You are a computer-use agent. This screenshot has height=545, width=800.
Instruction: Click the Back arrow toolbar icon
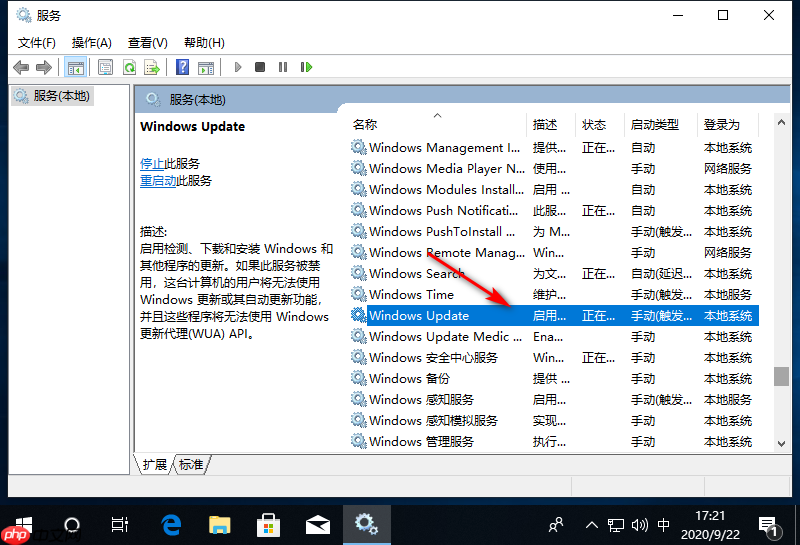tap(21, 67)
